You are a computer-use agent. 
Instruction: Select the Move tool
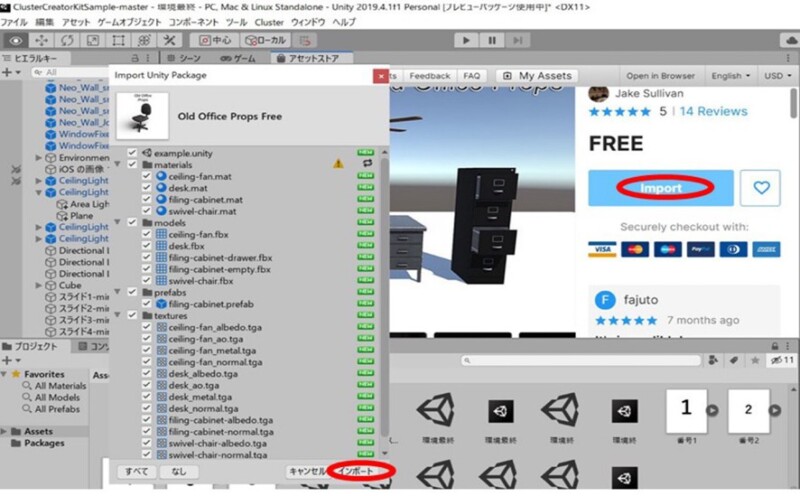click(41, 40)
